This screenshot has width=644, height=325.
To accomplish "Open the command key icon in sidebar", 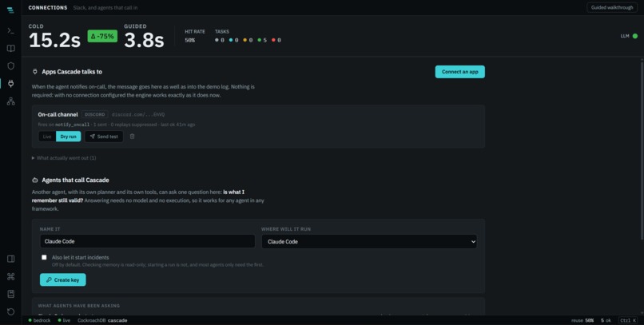I will (10, 276).
